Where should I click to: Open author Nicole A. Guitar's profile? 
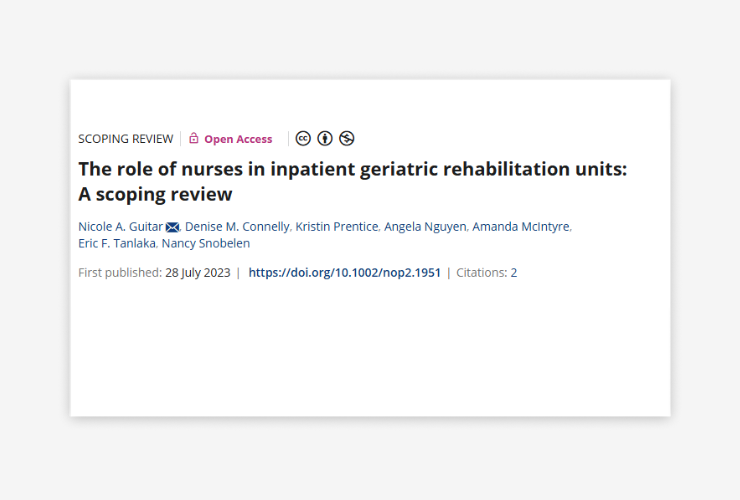click(x=120, y=226)
